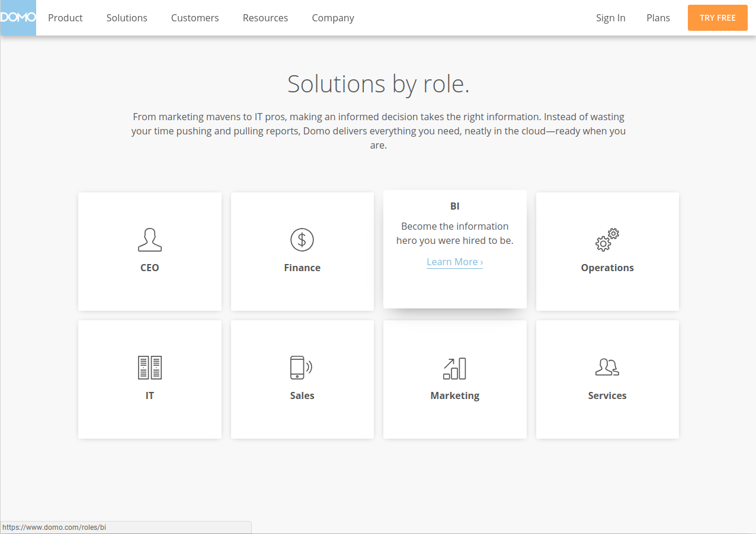Click the status bar URL domo.com/roles/bi
756x534 pixels.
coord(55,527)
